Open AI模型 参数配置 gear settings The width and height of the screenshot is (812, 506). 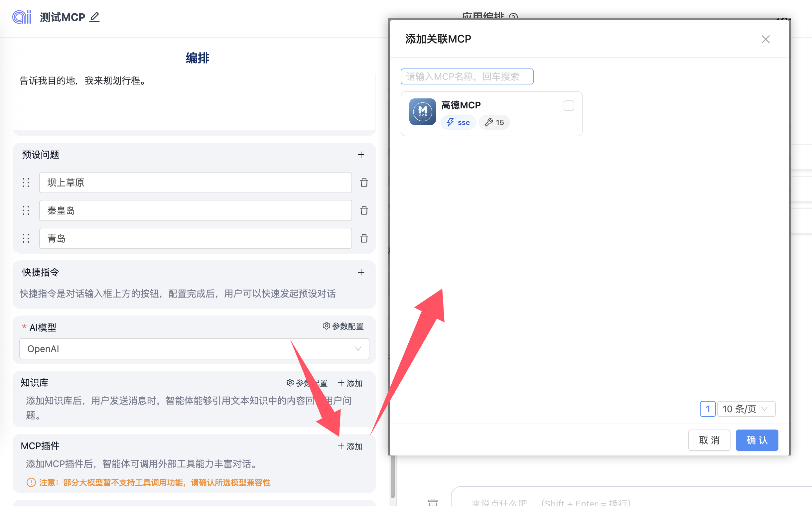[343, 326]
